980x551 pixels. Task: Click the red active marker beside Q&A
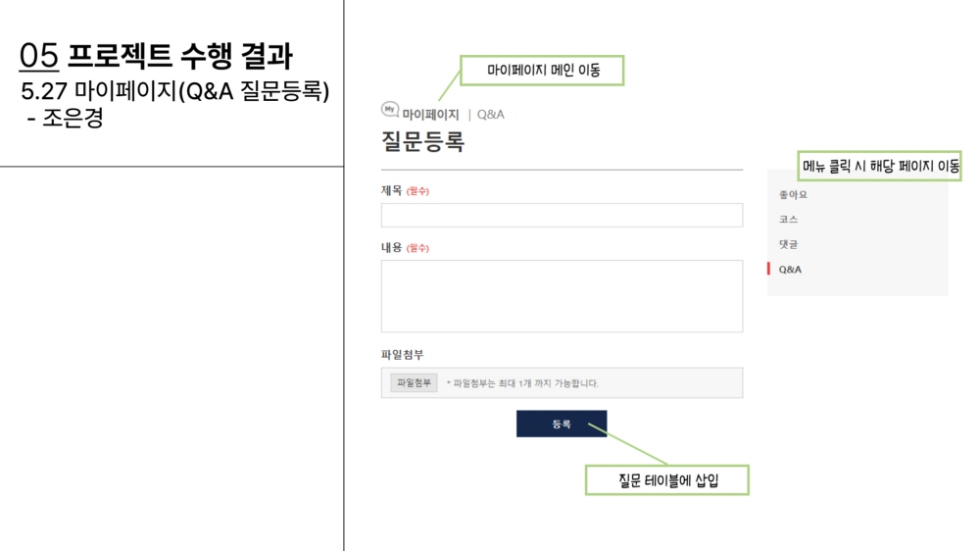coord(768,269)
